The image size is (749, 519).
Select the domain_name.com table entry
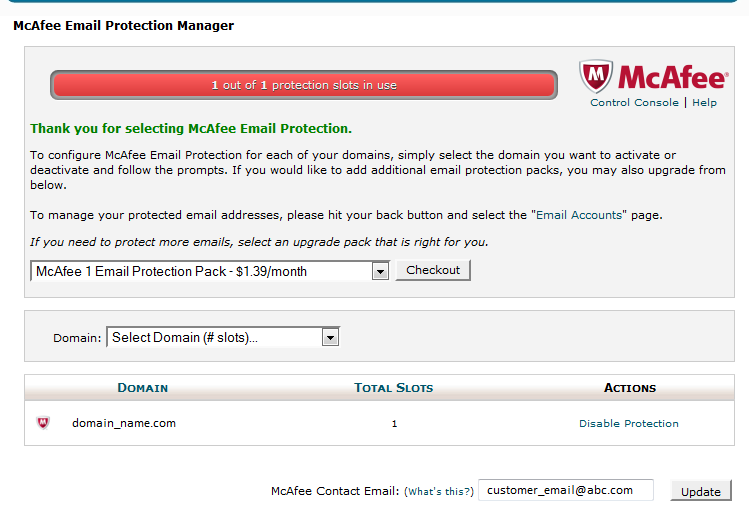click(x=123, y=424)
